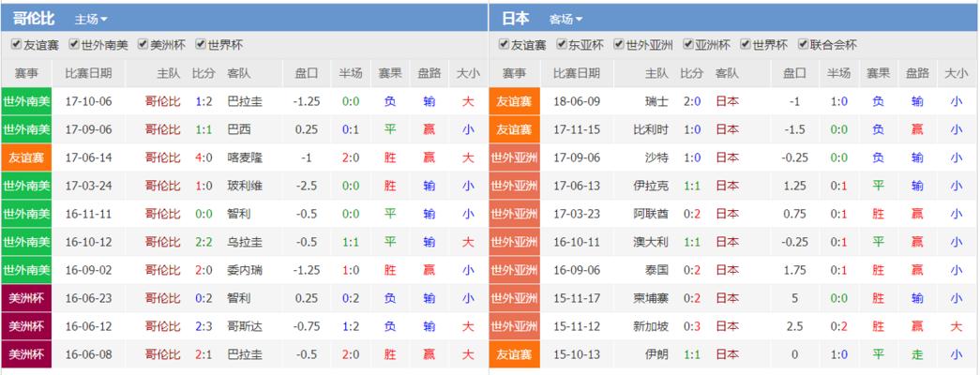Toggle 亚洲杯 checkbox
The image size is (980, 375).
point(687,45)
